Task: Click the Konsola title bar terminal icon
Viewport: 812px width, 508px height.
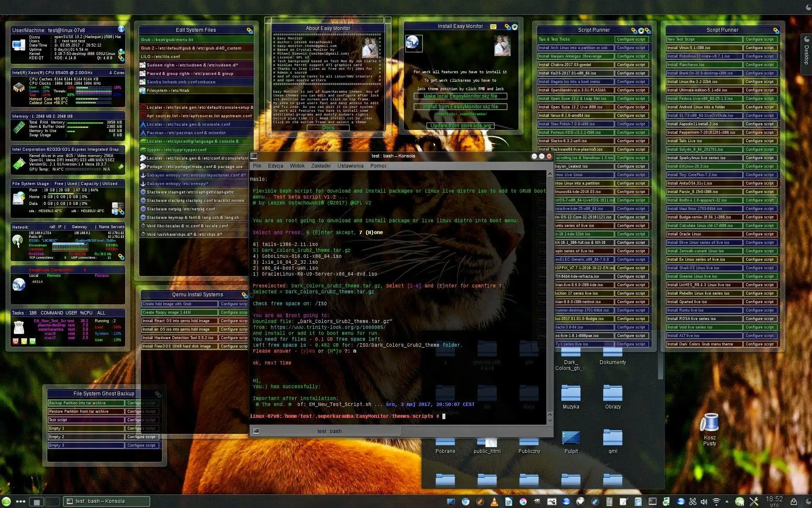Action: (x=254, y=156)
